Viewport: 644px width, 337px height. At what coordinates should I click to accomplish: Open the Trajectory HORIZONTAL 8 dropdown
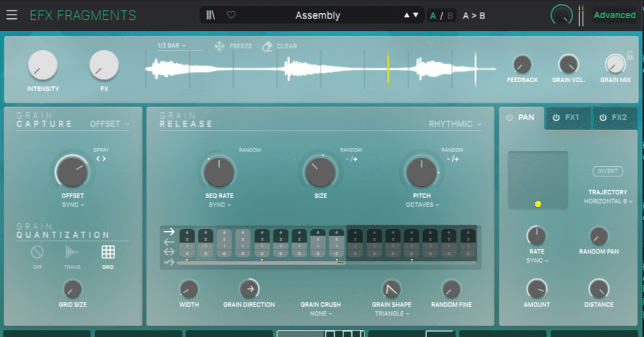click(x=608, y=201)
